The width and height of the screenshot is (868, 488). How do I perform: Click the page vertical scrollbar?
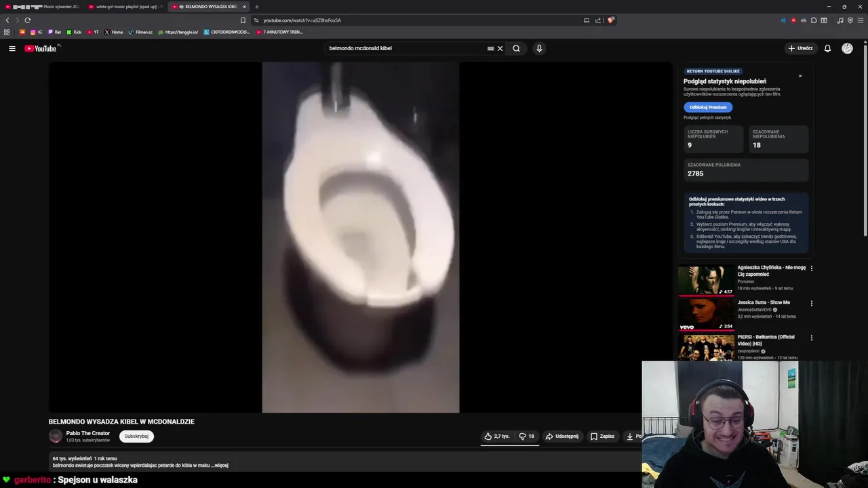(x=865, y=139)
